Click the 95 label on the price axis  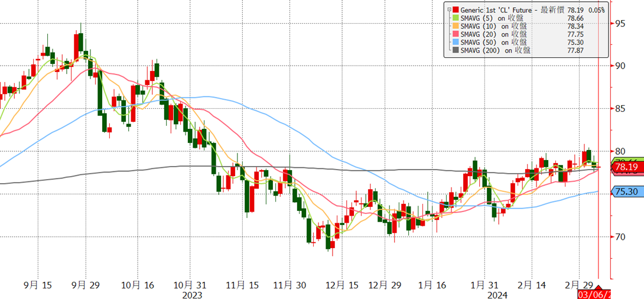point(622,24)
